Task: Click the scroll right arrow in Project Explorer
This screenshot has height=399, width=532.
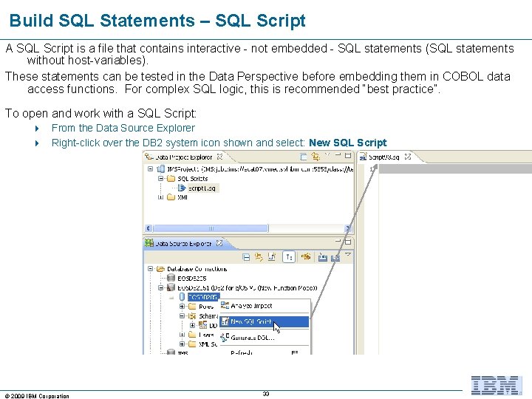Action: (x=348, y=228)
